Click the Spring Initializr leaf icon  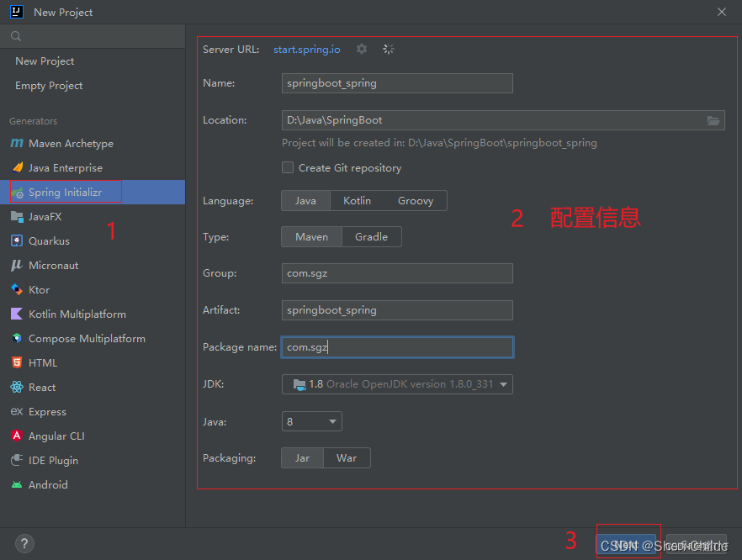click(18, 193)
